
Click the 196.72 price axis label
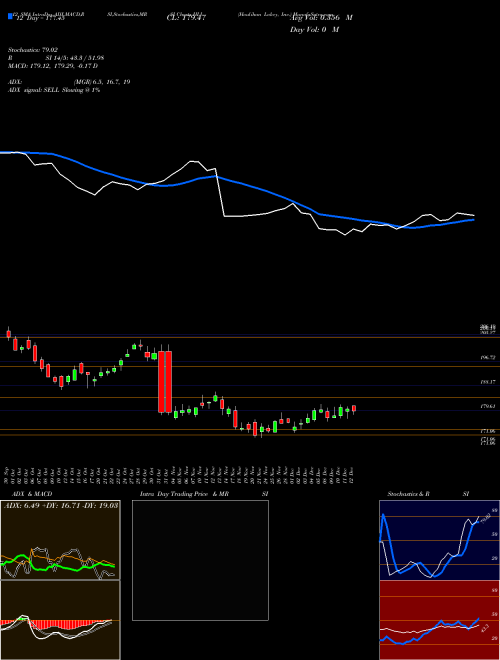(488, 357)
